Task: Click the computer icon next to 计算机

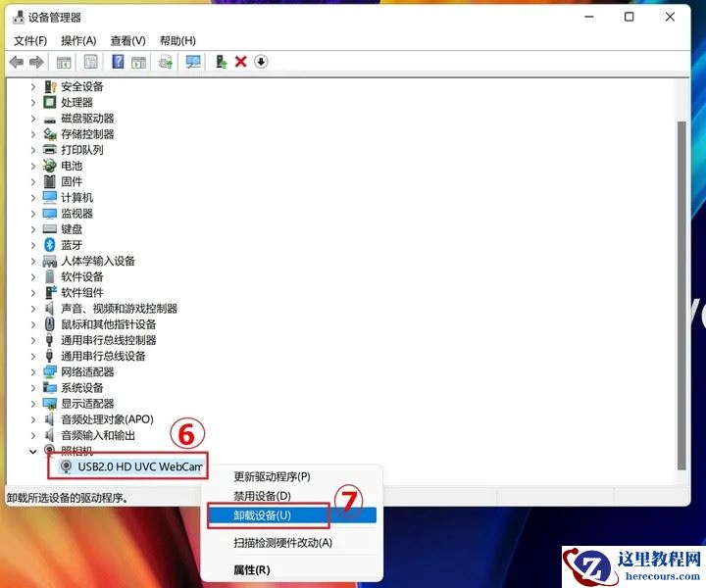Action: (x=50, y=197)
